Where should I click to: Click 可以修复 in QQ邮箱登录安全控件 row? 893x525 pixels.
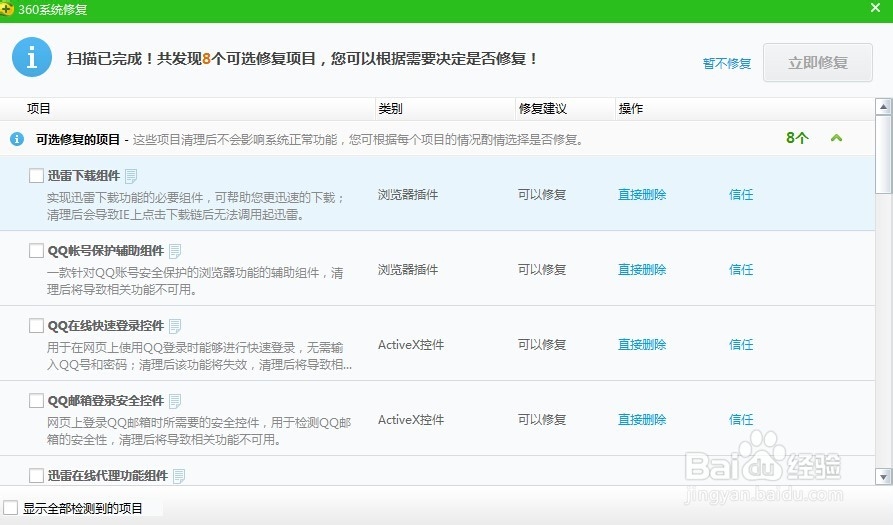[542, 420]
